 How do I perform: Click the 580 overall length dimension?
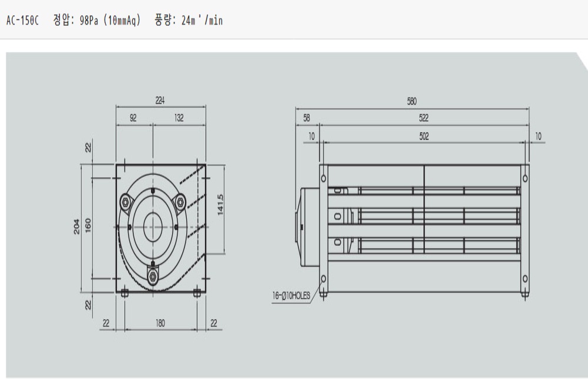412,101
